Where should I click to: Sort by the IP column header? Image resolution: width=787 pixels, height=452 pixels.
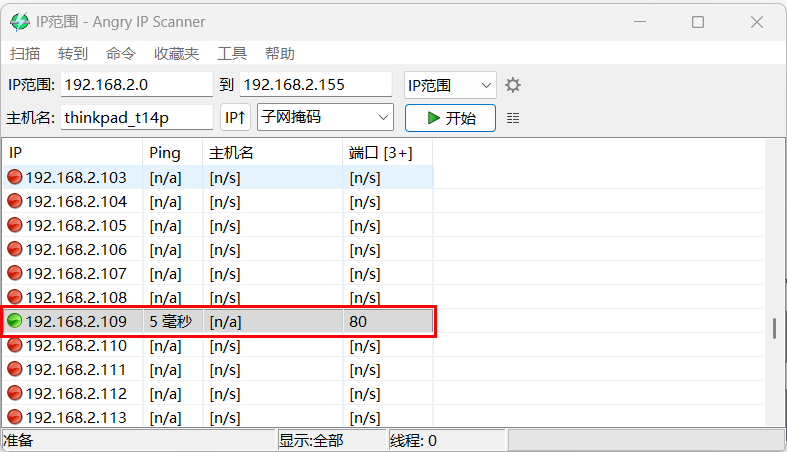(73, 153)
